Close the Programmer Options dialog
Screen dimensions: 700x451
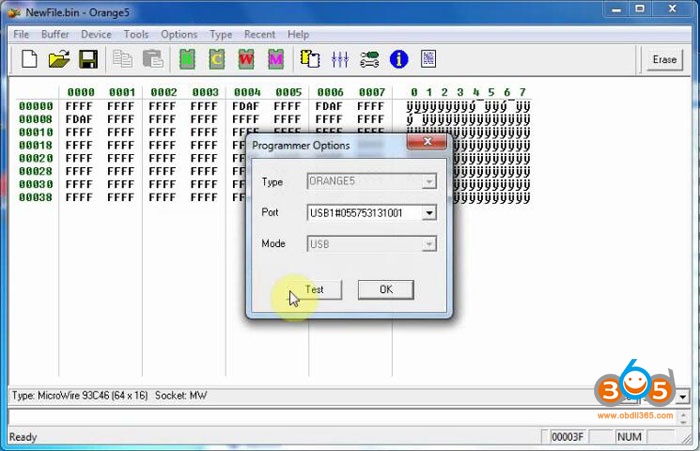(x=427, y=142)
